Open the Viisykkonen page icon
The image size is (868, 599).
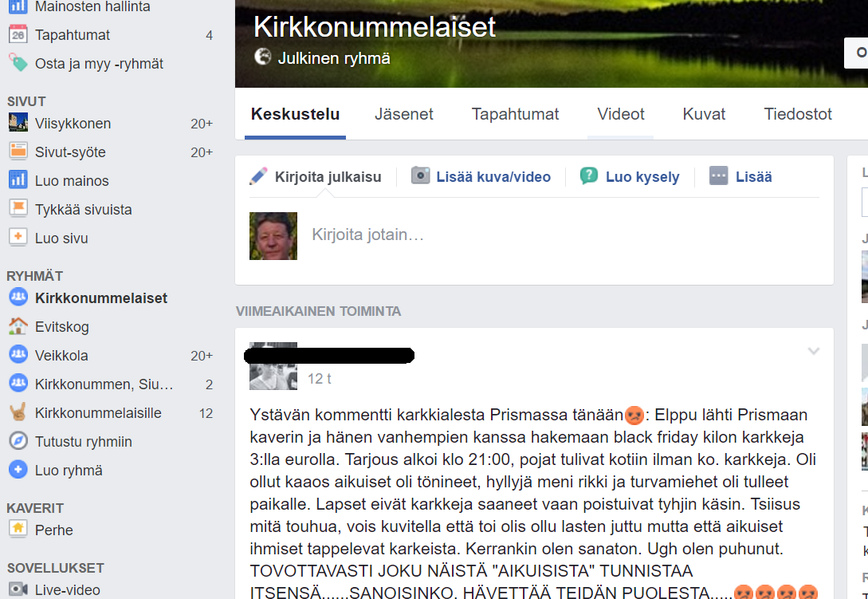tap(18, 123)
